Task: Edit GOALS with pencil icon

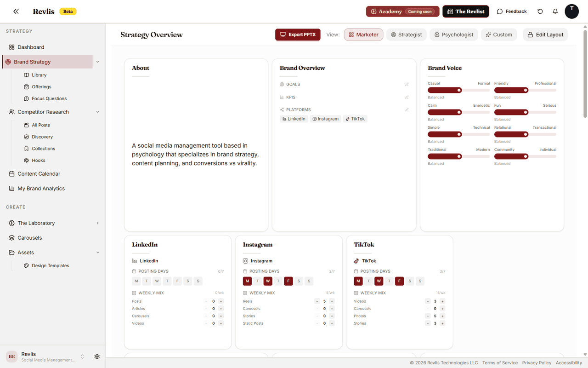Action: (x=407, y=84)
